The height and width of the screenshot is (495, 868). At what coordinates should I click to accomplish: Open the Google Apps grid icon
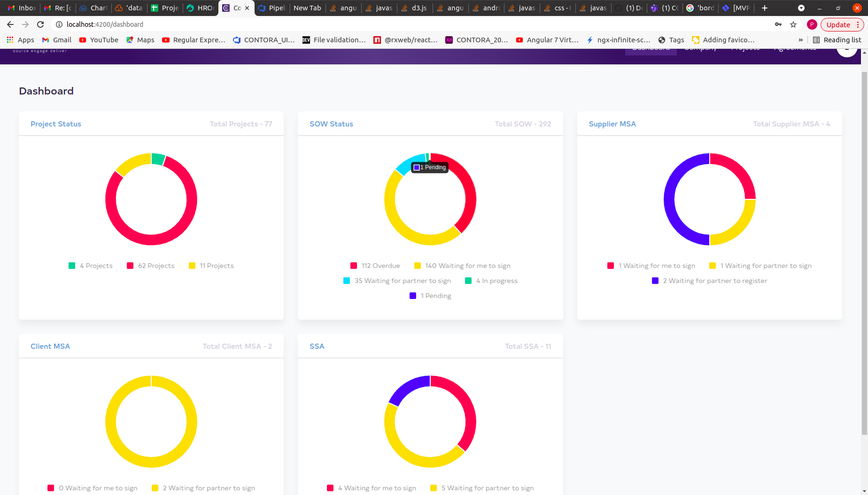point(10,39)
